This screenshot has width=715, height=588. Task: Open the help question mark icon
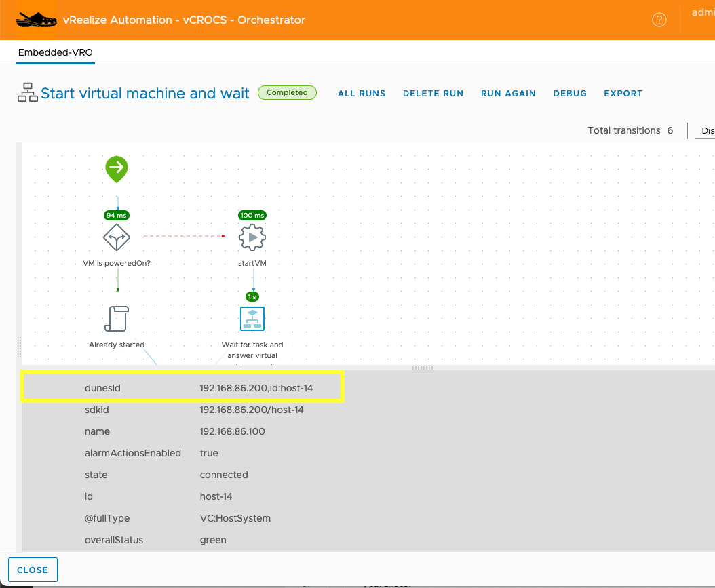point(659,20)
